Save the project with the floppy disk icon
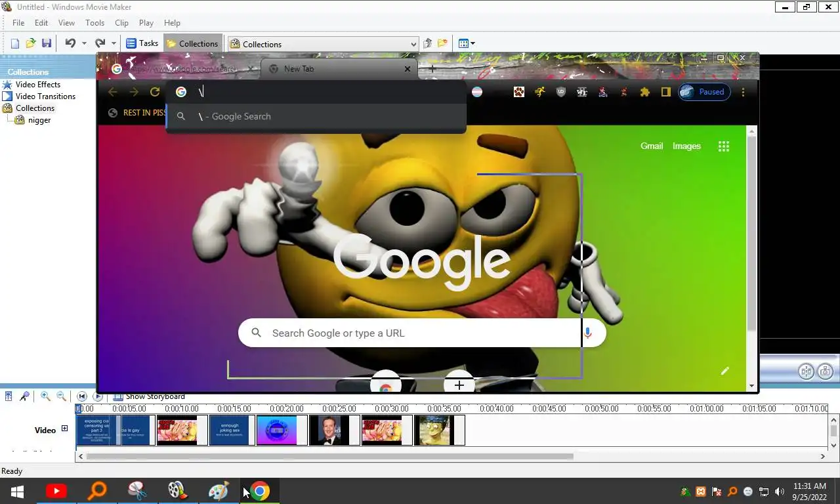This screenshot has height=504, width=840. pyautogui.click(x=47, y=43)
